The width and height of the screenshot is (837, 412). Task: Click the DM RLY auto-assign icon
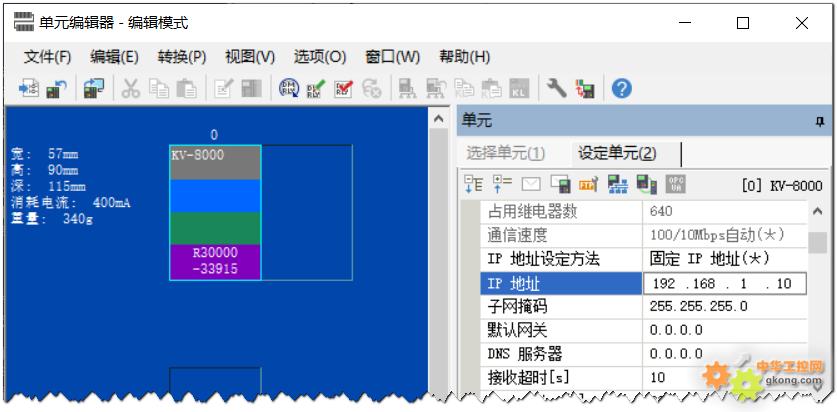point(289,89)
